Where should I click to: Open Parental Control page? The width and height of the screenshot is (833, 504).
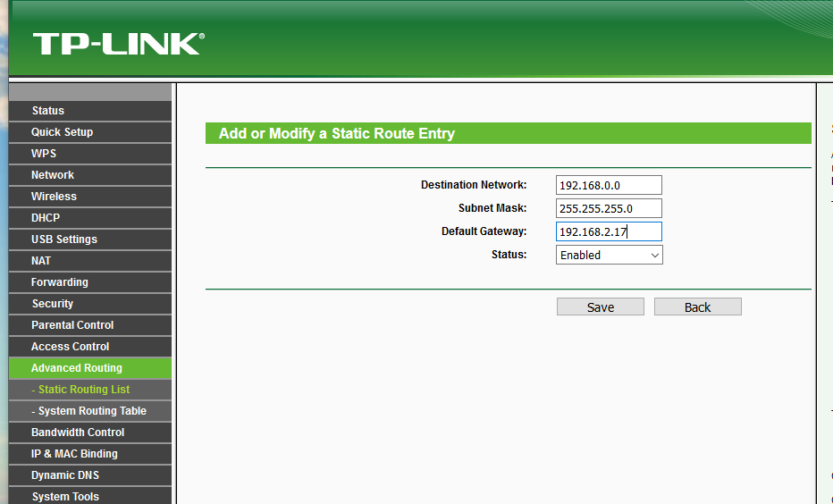pyautogui.click(x=90, y=325)
